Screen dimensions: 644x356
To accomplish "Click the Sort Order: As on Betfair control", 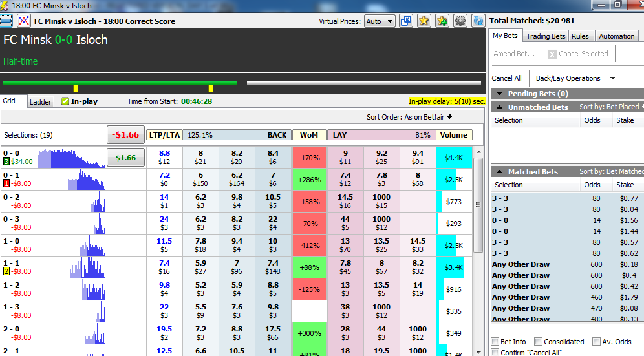I will point(409,117).
